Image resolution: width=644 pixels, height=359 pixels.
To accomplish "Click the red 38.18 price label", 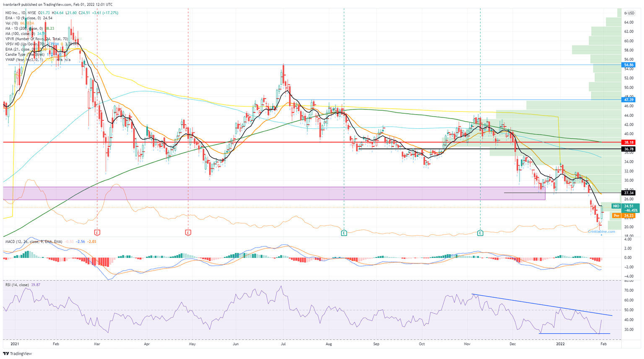I will (628, 143).
